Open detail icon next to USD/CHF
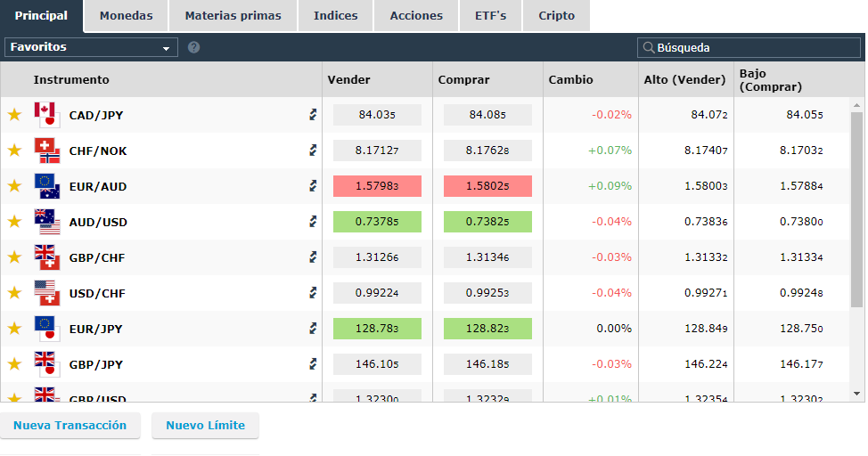The image size is (868, 456). click(313, 293)
